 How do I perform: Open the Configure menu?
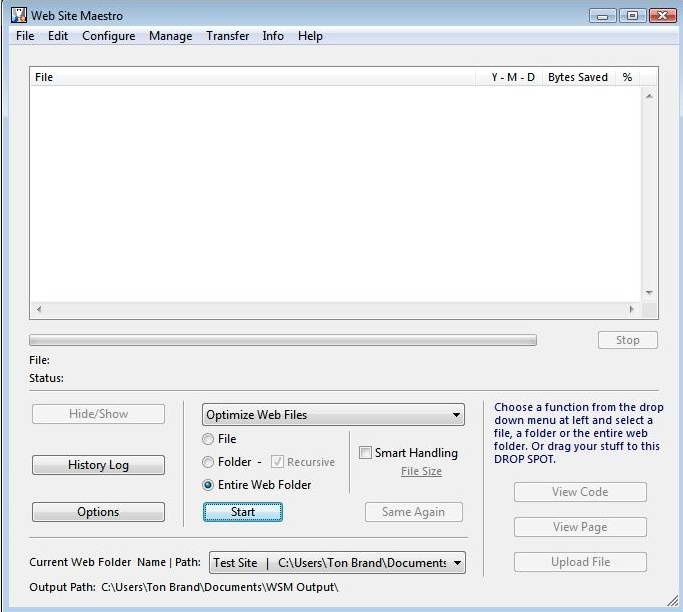(108, 36)
